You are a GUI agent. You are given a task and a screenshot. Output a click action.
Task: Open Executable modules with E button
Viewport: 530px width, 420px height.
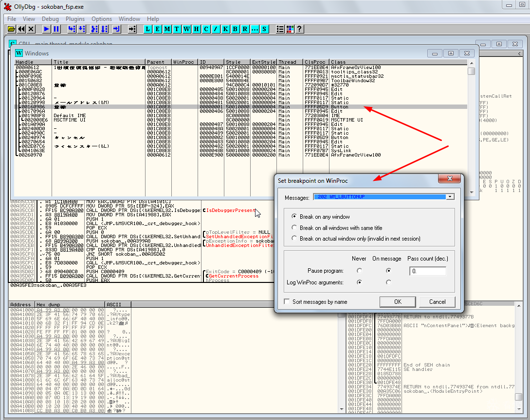158,29
